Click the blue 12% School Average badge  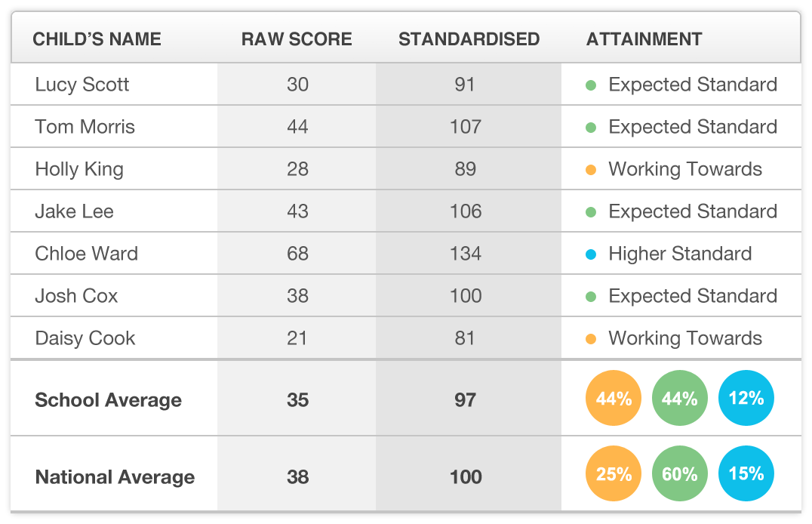pos(746,399)
